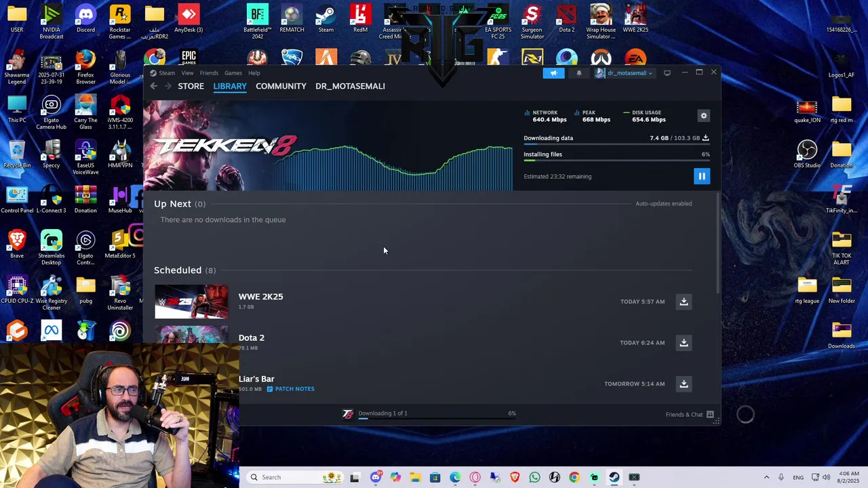
Task: Select the Downloads folder on desktop
Action: click(x=842, y=335)
